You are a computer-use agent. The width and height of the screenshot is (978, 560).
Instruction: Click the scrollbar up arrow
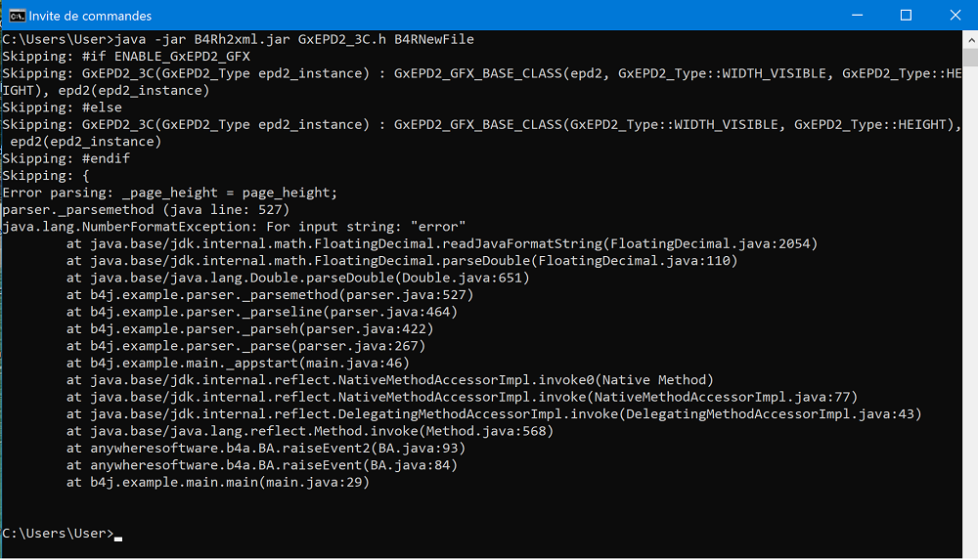point(970,40)
